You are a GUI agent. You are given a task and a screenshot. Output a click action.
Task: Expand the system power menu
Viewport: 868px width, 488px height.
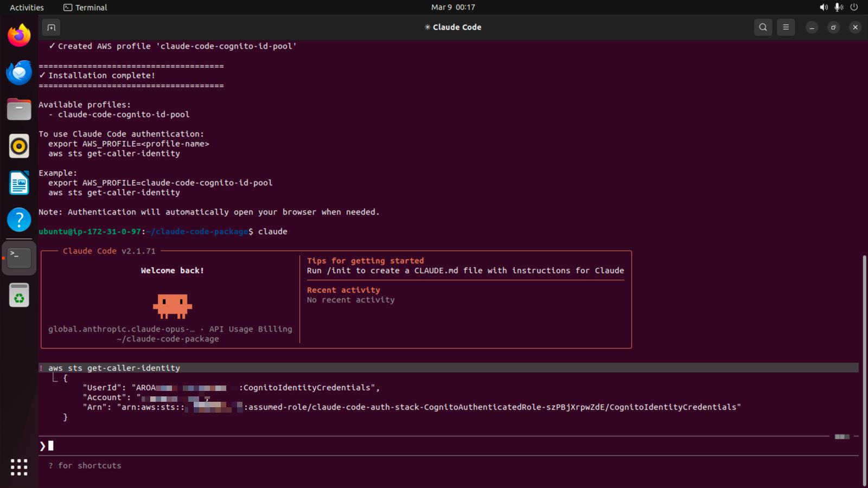[854, 8]
